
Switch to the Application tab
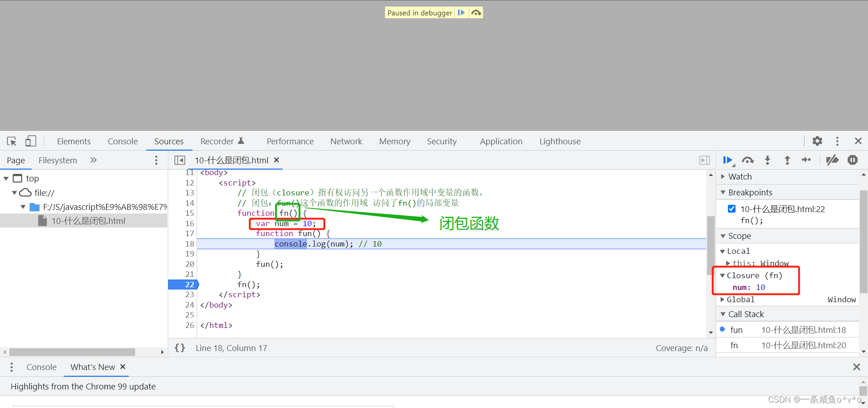pyautogui.click(x=501, y=142)
